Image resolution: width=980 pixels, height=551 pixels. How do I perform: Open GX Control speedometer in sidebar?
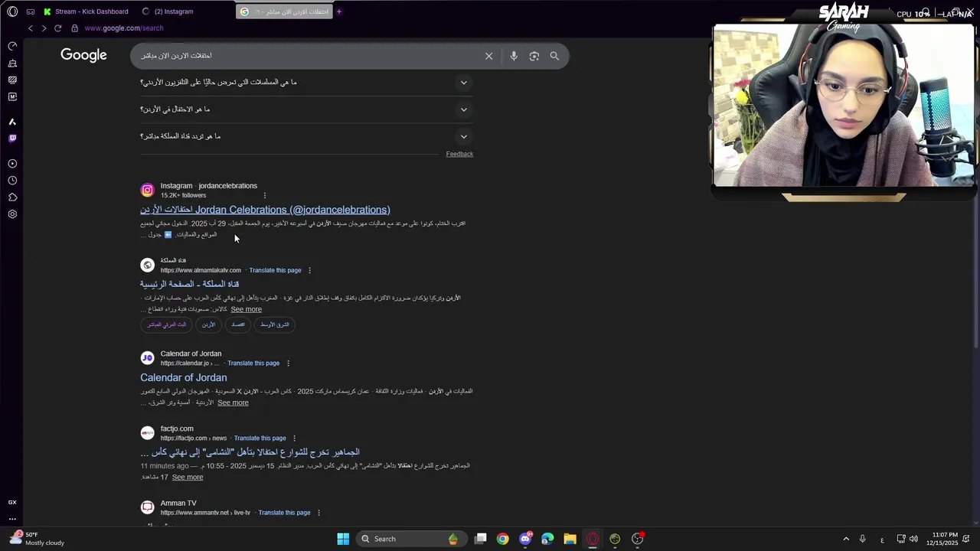[12, 47]
